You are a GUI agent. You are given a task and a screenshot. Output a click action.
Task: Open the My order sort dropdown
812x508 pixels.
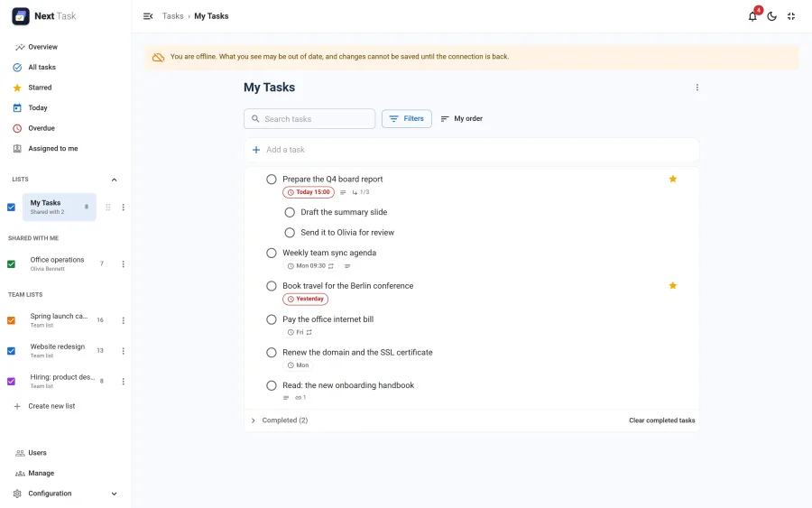click(x=461, y=118)
